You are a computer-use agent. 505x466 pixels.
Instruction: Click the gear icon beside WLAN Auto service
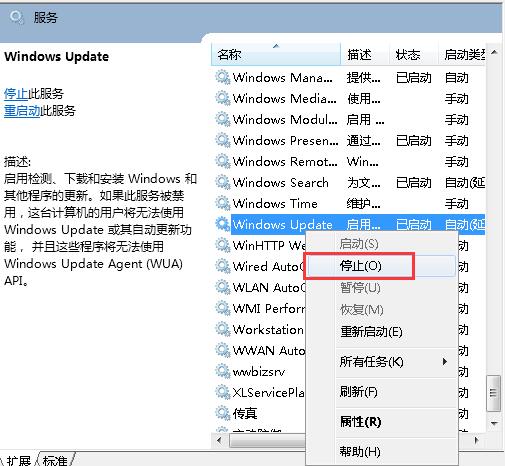click(x=222, y=287)
